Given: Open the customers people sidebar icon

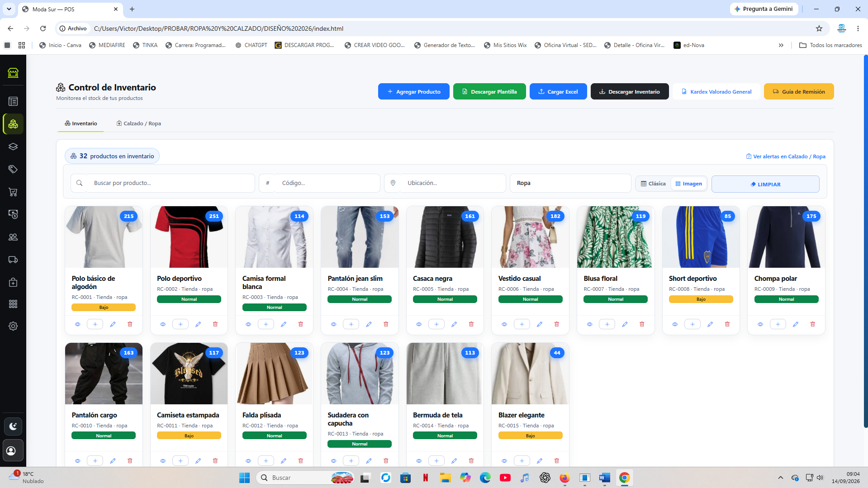Looking at the screenshot, I should point(13,237).
